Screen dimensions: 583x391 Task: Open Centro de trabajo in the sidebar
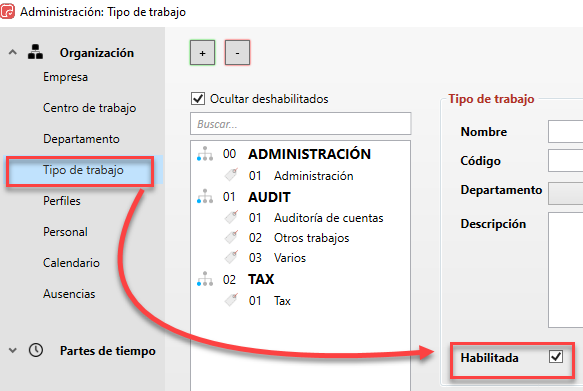point(90,108)
